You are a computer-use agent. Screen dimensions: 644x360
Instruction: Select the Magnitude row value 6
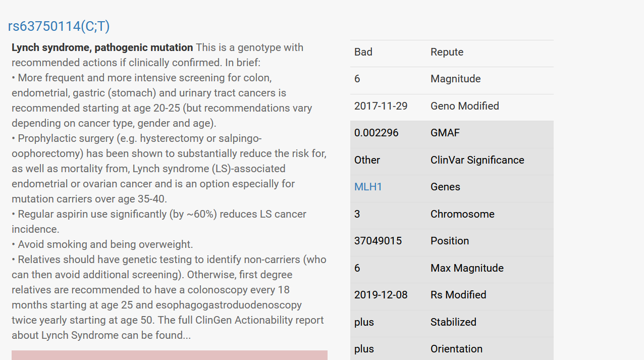pos(357,79)
